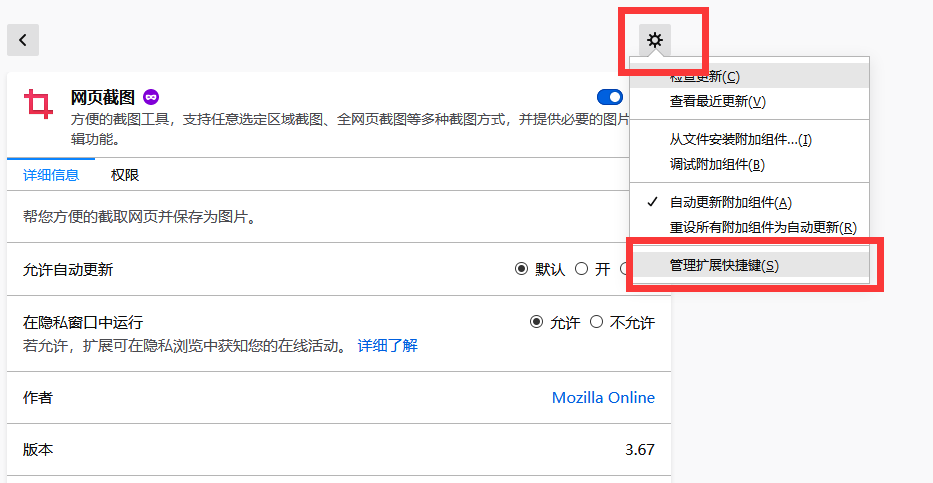Click the purple private browsing badge
Image resolution: width=933 pixels, height=483 pixels.
tap(151, 96)
